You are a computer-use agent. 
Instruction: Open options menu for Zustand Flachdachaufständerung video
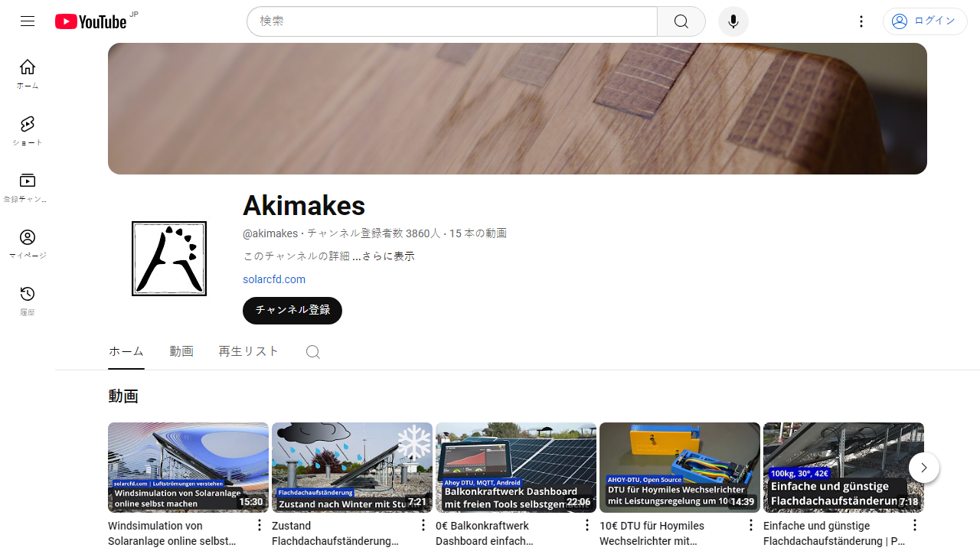pos(423,525)
